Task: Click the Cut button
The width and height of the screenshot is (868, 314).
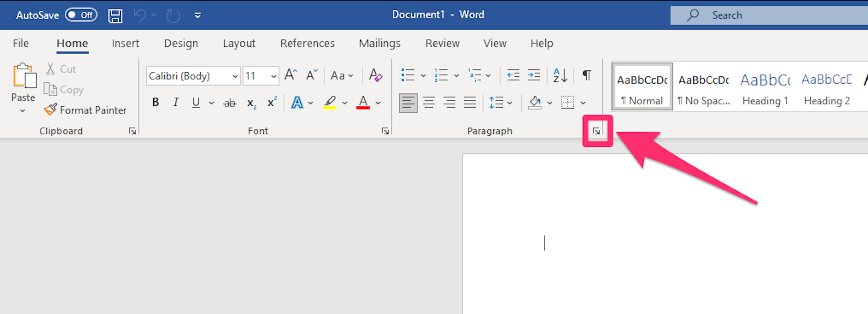Action: tap(61, 69)
